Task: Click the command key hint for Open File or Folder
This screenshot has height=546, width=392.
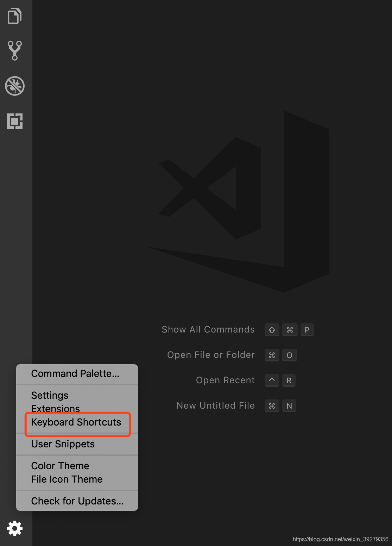Action: point(272,355)
